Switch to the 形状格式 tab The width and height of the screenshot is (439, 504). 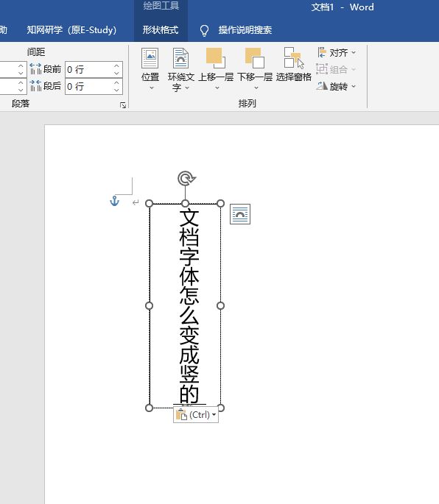coord(161,30)
